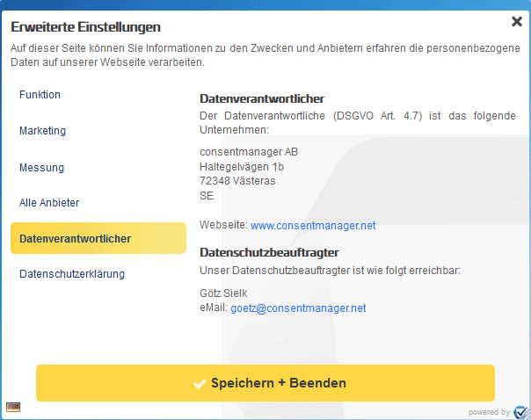
Task: Email goetz@consentmanager.net link
Action: coord(298,308)
